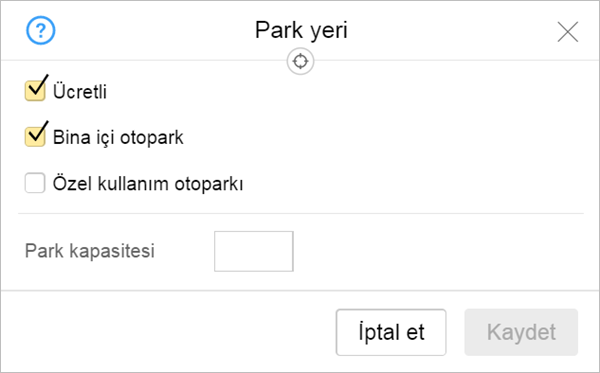
Task: Click the Ücretli label text
Action: (80, 91)
